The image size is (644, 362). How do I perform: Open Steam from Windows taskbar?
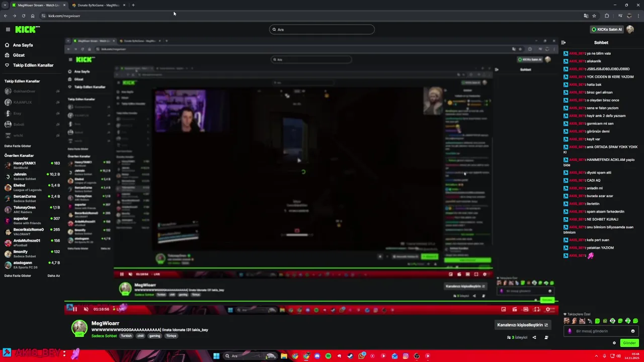coord(350,356)
